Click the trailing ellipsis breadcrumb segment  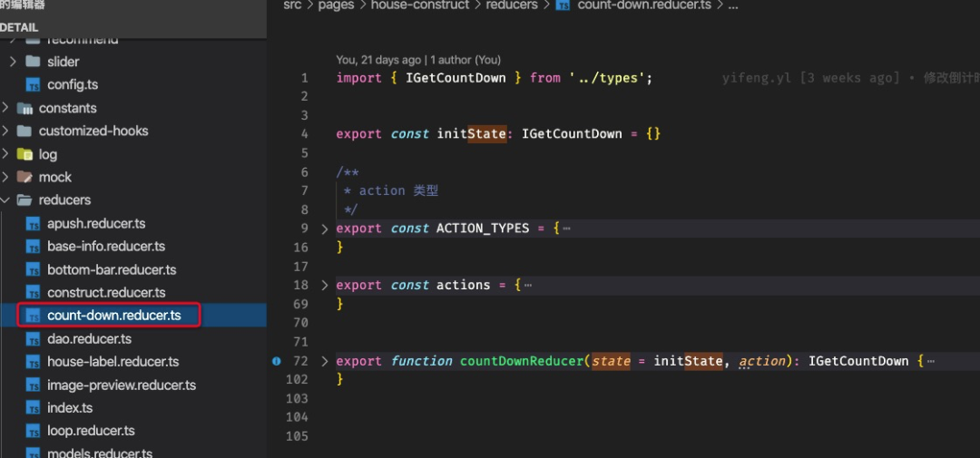click(x=733, y=5)
